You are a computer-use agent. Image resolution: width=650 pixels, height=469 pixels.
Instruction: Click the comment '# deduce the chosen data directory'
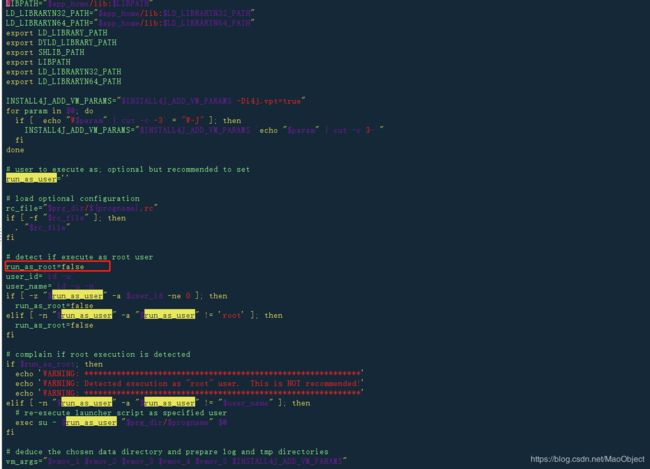(167, 452)
